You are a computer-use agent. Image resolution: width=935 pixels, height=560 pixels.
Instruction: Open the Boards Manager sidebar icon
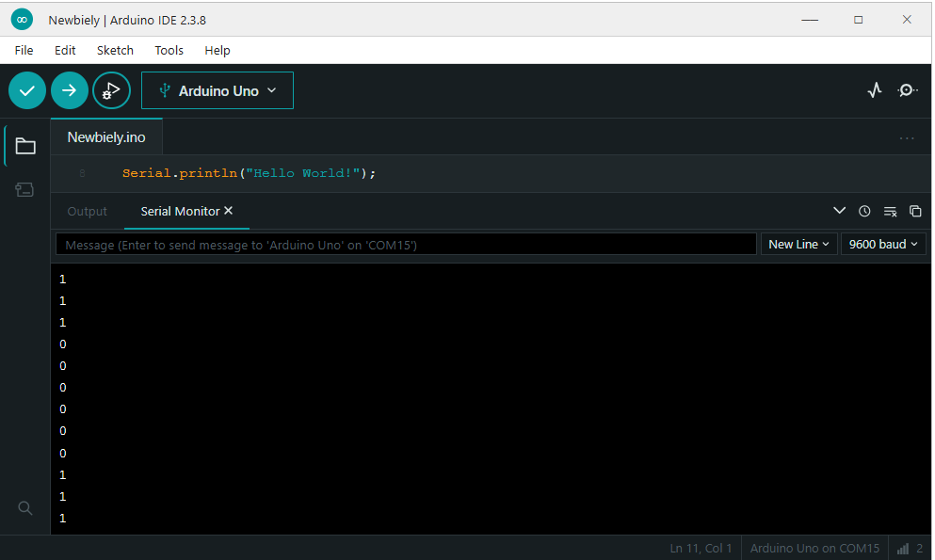24,189
